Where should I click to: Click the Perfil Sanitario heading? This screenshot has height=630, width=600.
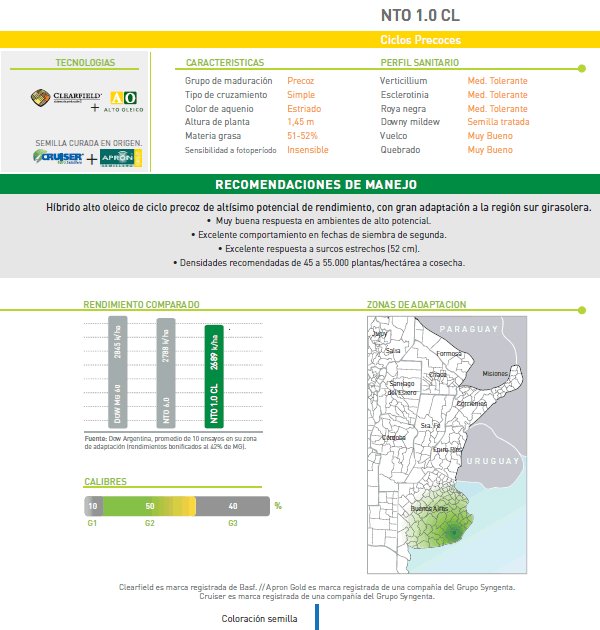point(419,63)
